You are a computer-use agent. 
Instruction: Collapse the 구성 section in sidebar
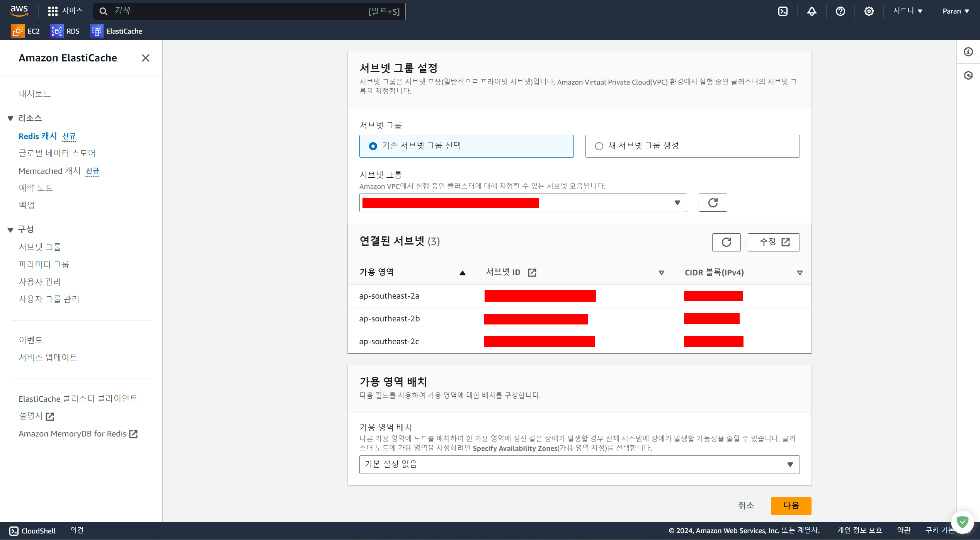(x=10, y=230)
